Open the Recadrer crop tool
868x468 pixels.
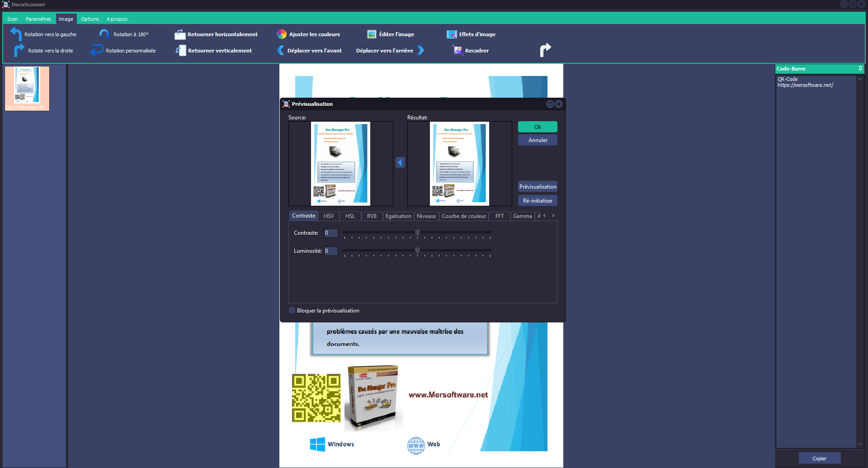coord(458,50)
